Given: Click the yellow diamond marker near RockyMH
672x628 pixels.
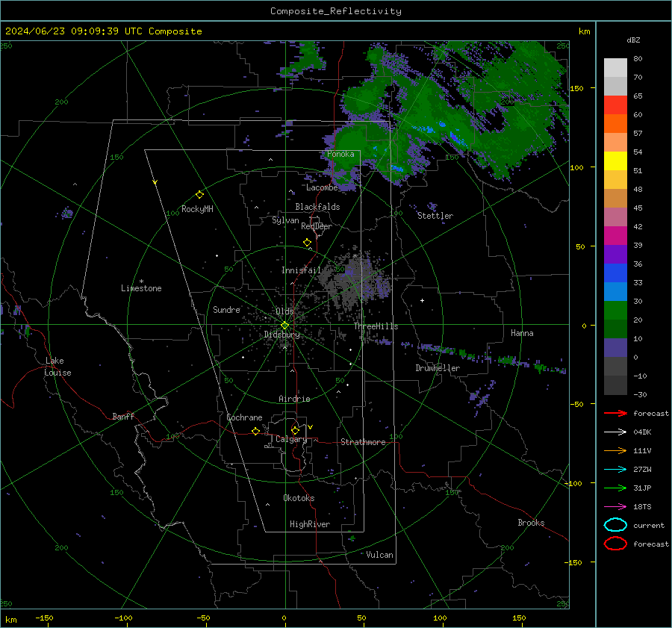Looking at the screenshot, I should click(x=199, y=195).
